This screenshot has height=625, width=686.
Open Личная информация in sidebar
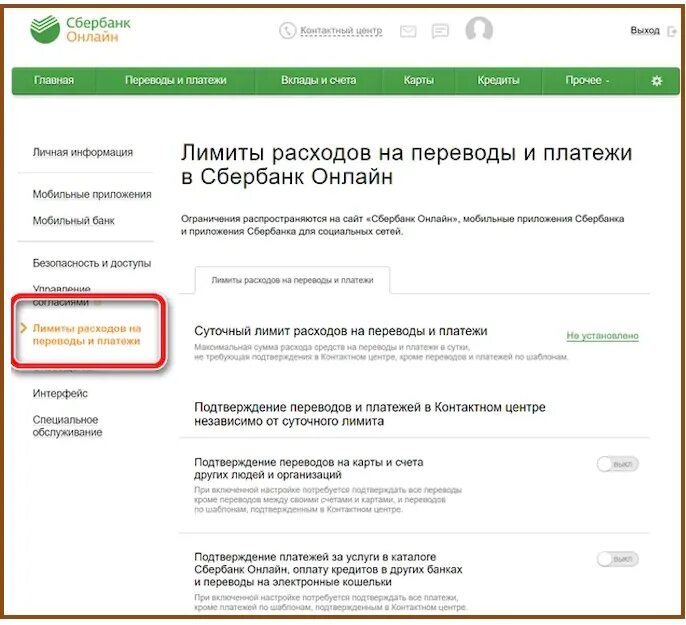(83, 152)
